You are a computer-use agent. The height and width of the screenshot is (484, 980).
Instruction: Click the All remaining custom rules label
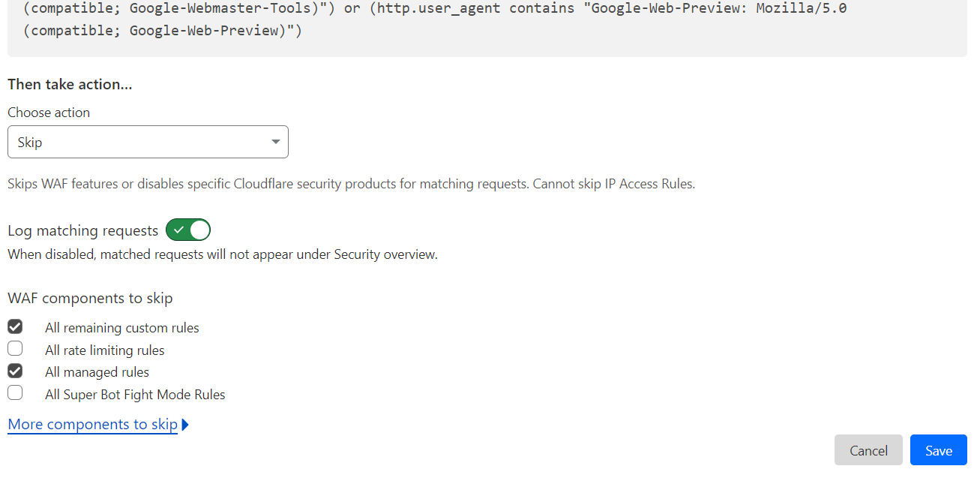pos(122,328)
